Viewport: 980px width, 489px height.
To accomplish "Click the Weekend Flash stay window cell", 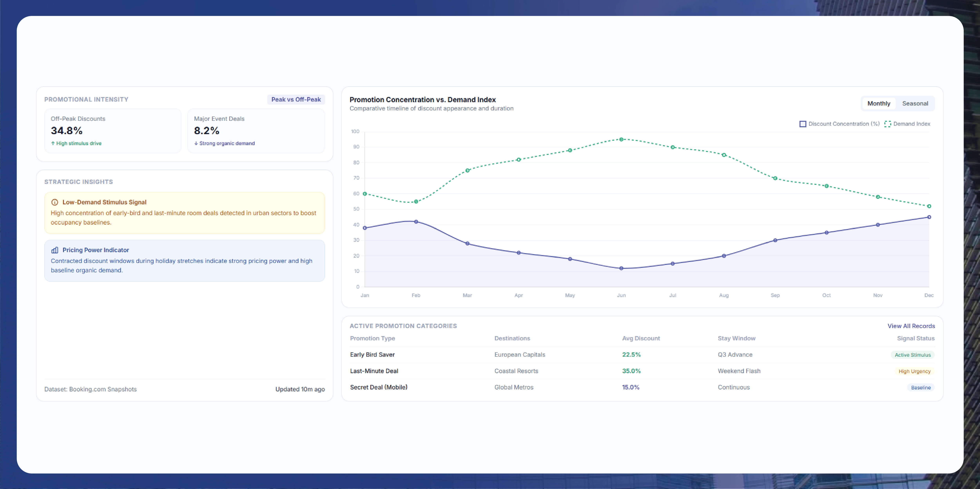I will pyautogui.click(x=739, y=371).
